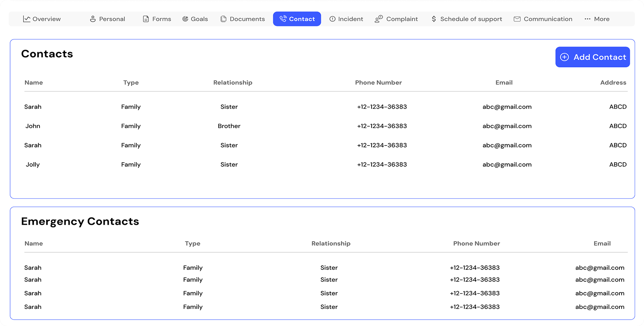Select contact name Jolly
The height and width of the screenshot is (326, 644).
click(33, 164)
